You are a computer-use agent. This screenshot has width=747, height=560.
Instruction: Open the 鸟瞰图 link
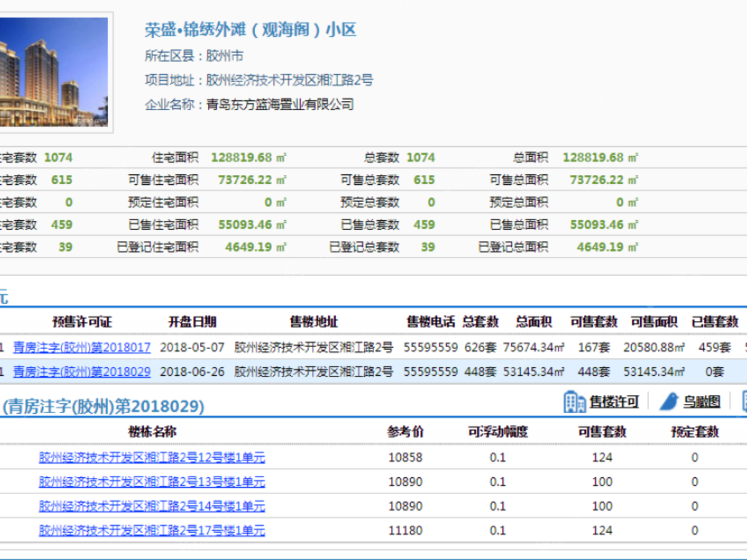coord(702,402)
